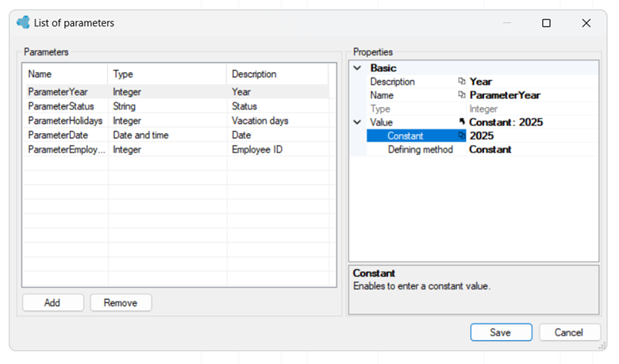Sort by the Description column header

coord(278,74)
